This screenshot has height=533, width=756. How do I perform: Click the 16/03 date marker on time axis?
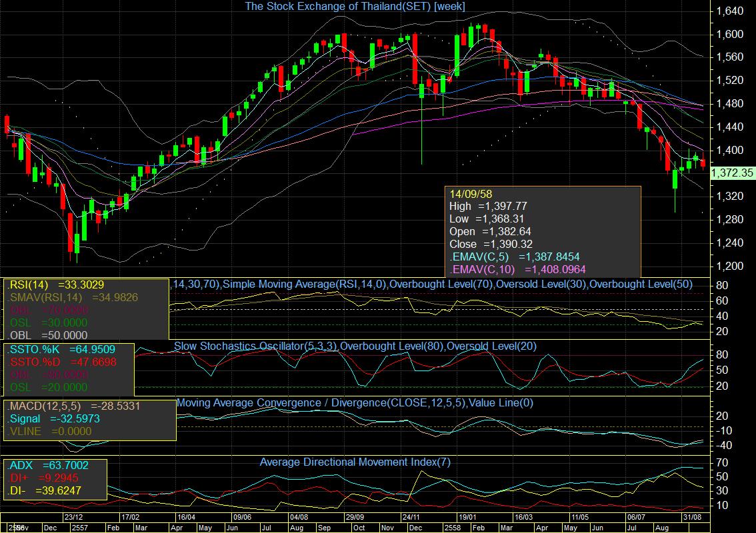523,517
